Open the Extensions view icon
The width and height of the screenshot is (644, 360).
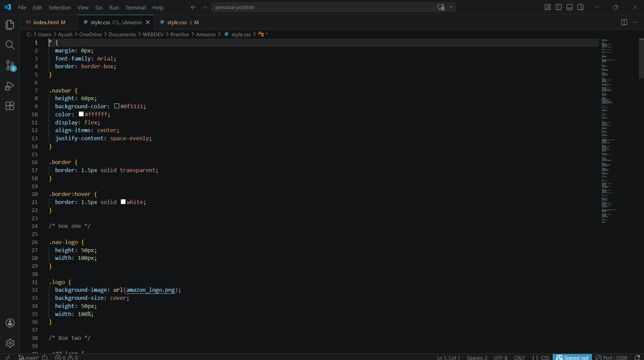point(10,106)
